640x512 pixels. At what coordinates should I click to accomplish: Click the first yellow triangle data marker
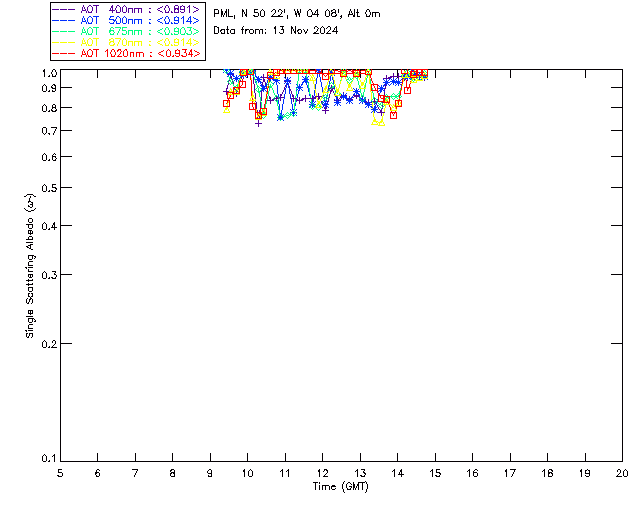[x=227, y=110]
